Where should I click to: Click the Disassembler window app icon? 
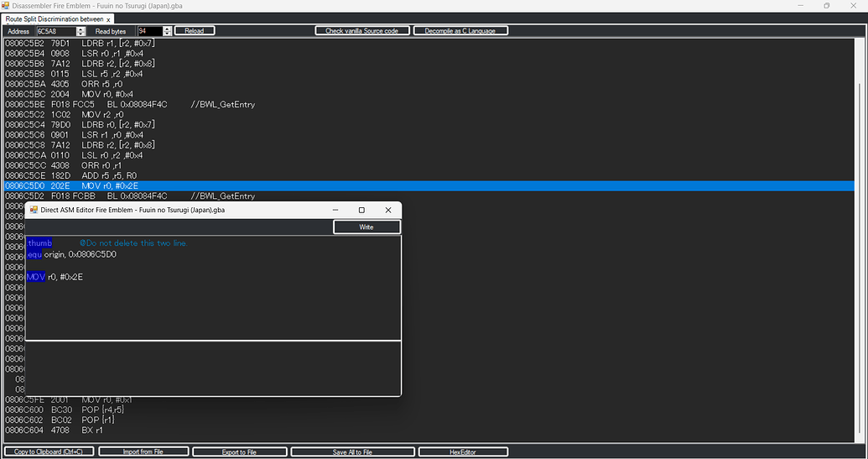pos(6,6)
